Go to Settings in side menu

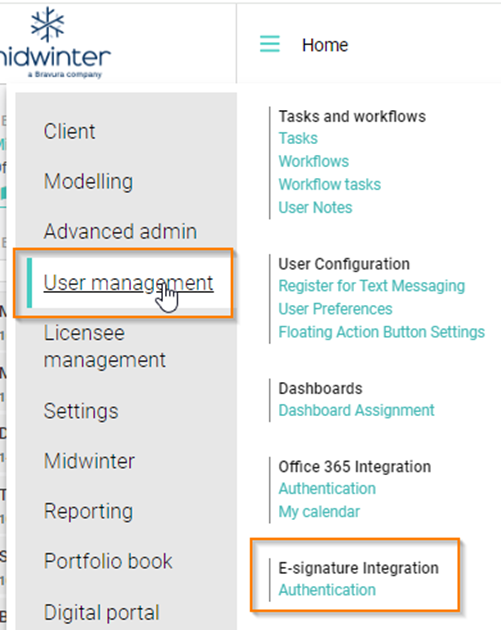coord(81,411)
